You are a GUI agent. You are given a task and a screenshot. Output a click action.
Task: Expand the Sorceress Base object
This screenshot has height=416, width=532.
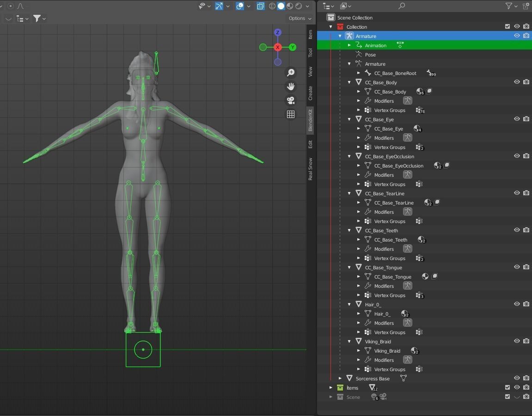tap(340, 378)
